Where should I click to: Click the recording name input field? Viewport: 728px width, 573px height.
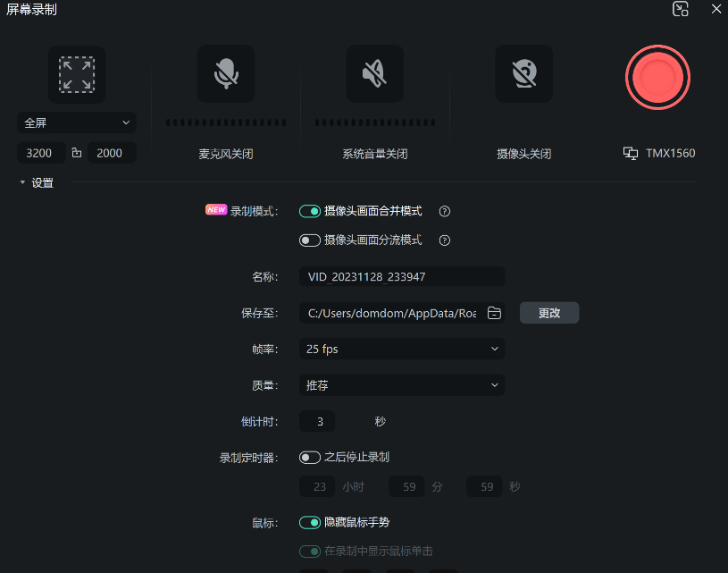401,275
